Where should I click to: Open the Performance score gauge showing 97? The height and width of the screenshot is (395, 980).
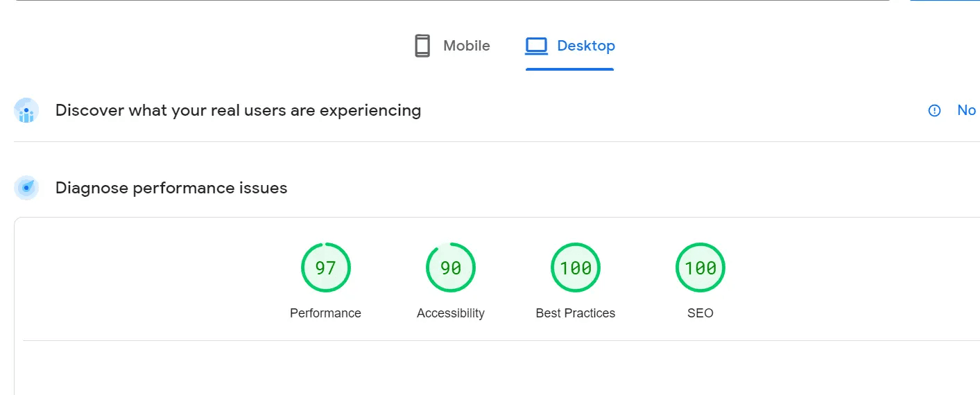point(325,267)
